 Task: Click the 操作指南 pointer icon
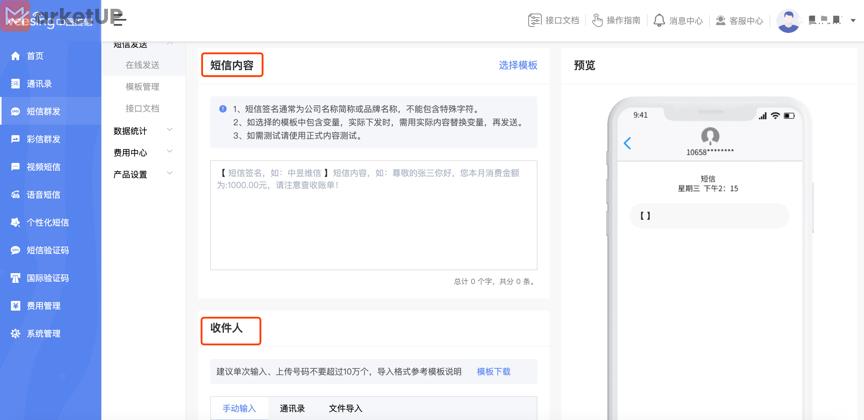pyautogui.click(x=597, y=20)
